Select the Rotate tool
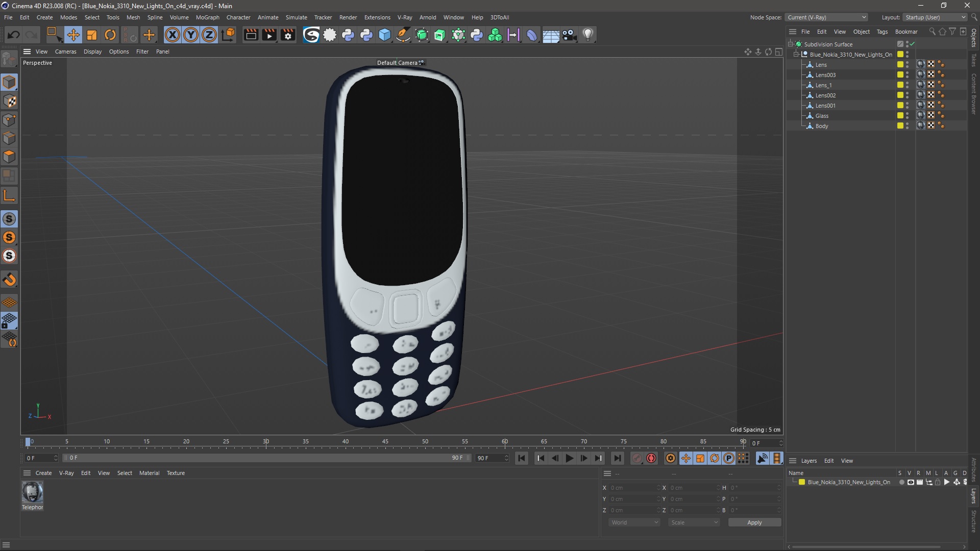The height and width of the screenshot is (551, 980). point(110,35)
